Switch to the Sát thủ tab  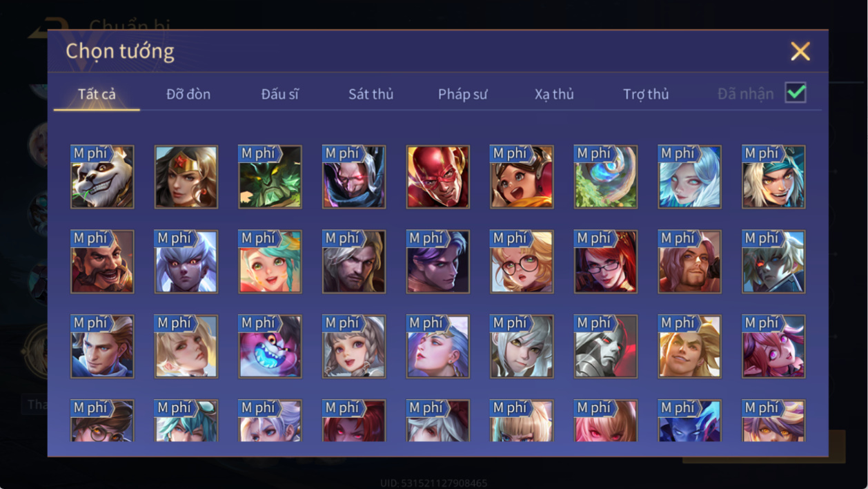pos(371,94)
